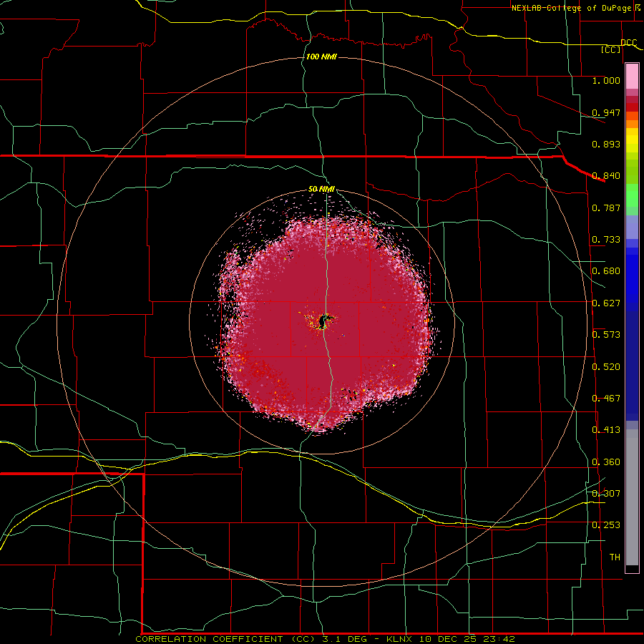This screenshot has width=644, height=644.
Task: Click the 100 NMI range ring label
Action: (321, 57)
